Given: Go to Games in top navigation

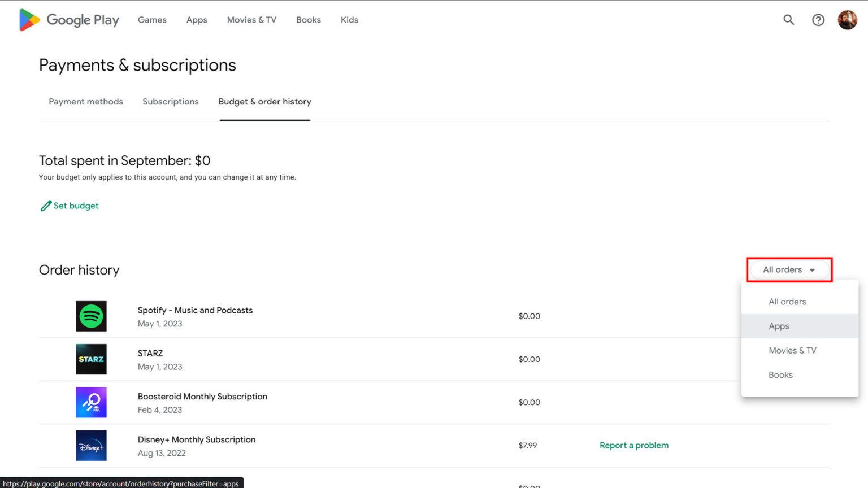Looking at the screenshot, I should click(x=152, y=20).
